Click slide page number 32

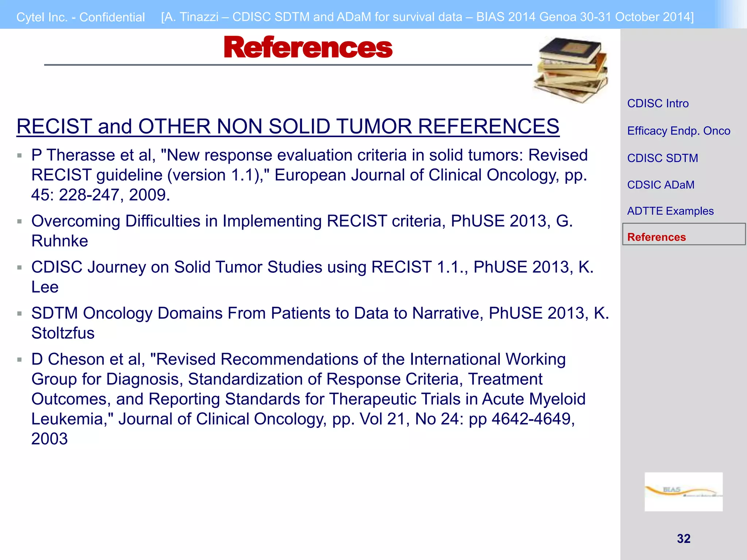point(684,538)
